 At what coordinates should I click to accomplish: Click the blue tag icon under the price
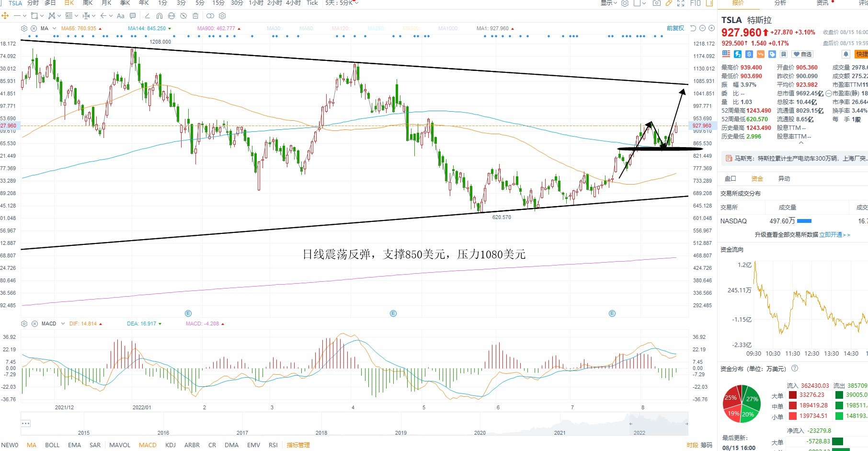(772, 54)
